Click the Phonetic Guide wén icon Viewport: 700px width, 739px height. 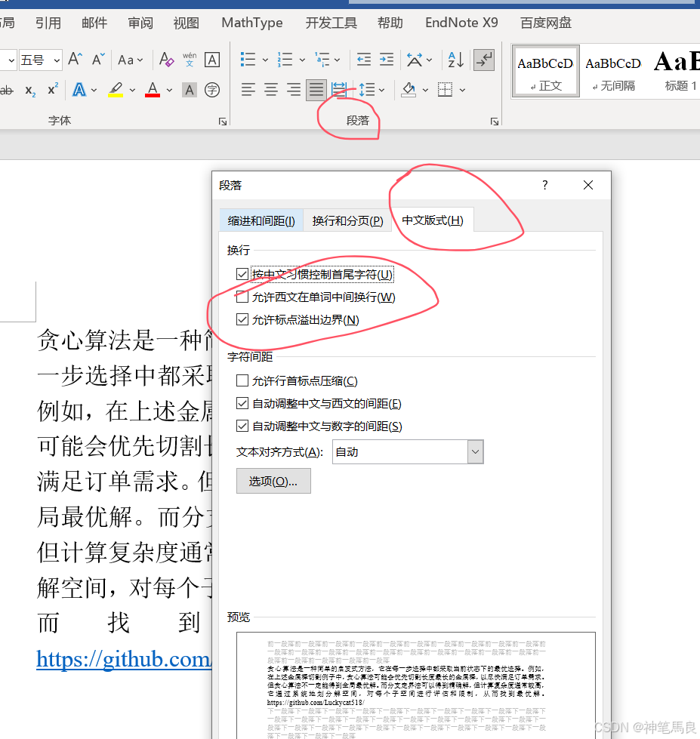coord(190,60)
